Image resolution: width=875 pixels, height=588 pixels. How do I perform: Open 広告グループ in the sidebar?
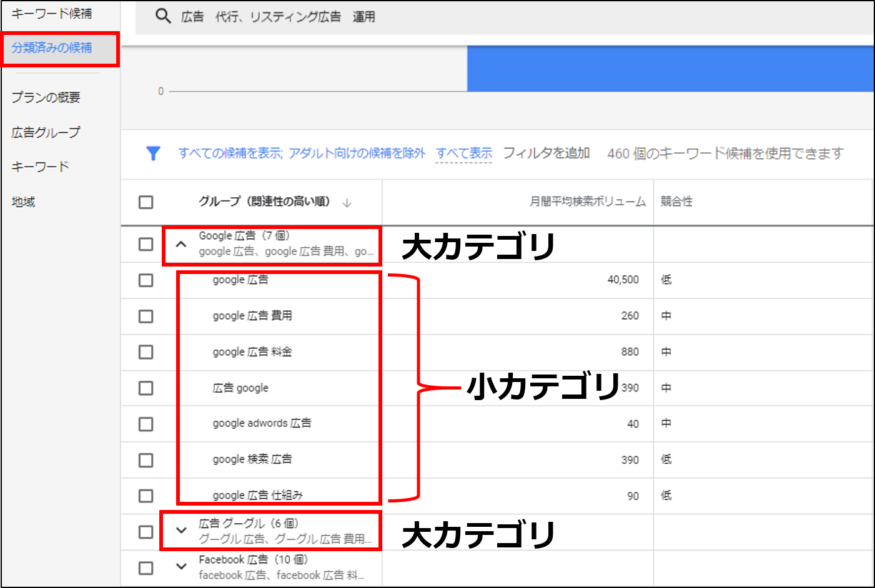(x=46, y=132)
